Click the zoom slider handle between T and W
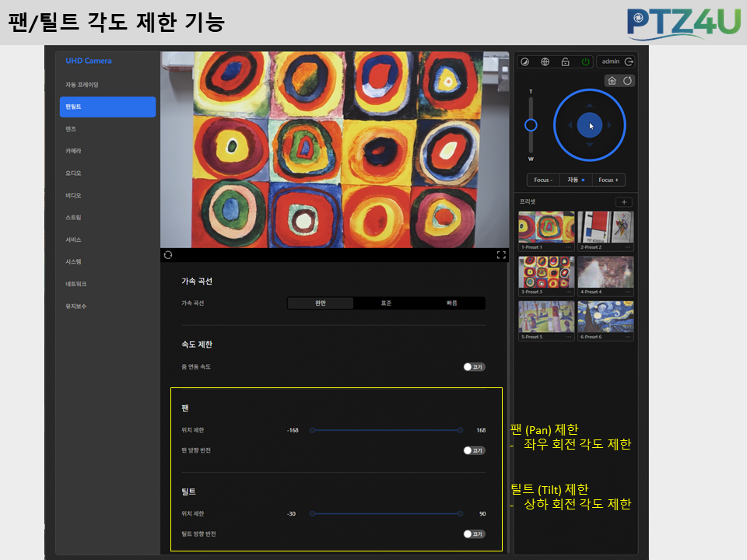The height and width of the screenshot is (560, 747). [531, 125]
